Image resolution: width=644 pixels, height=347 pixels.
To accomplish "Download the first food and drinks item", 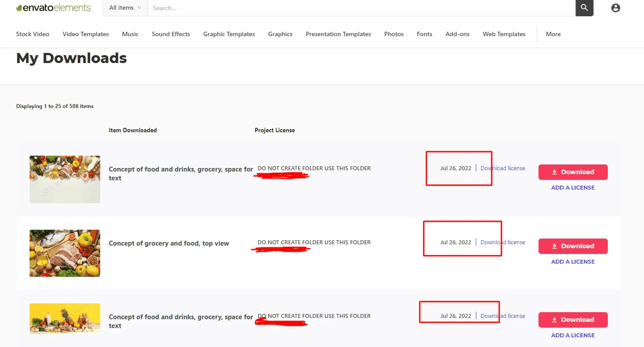I will [x=573, y=172].
